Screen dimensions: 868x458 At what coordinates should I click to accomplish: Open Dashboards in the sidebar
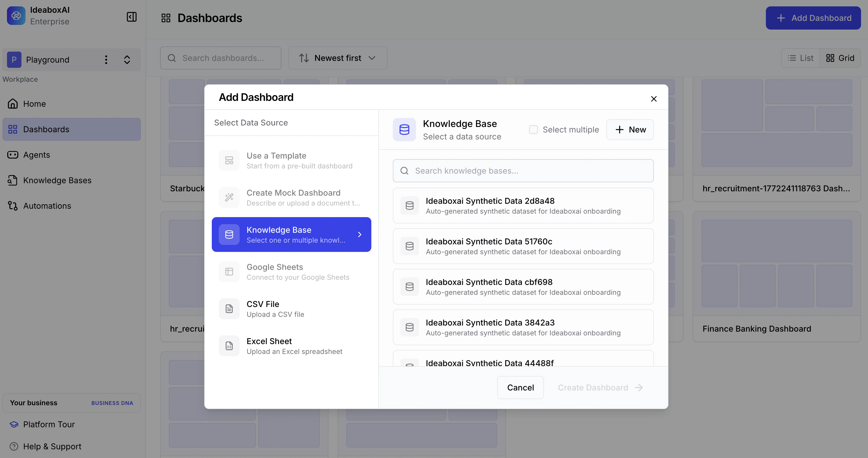pos(71,129)
